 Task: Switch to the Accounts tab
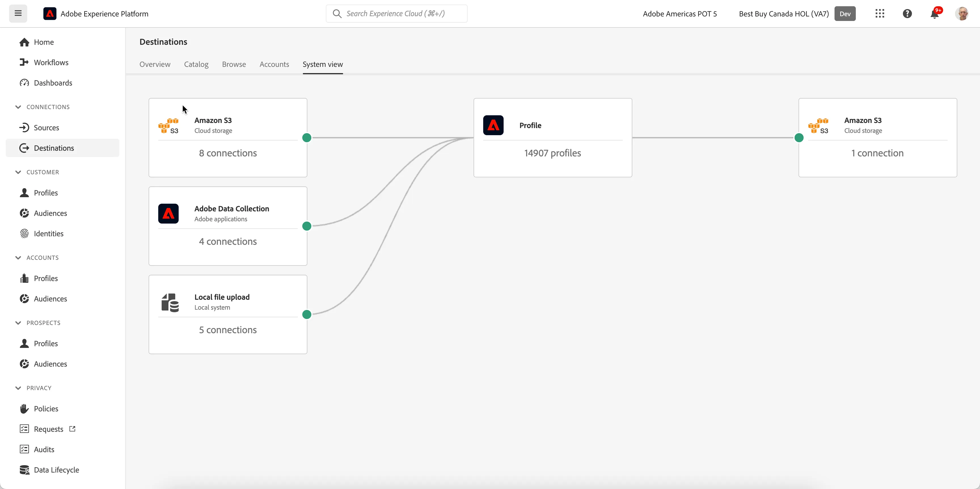click(x=274, y=64)
